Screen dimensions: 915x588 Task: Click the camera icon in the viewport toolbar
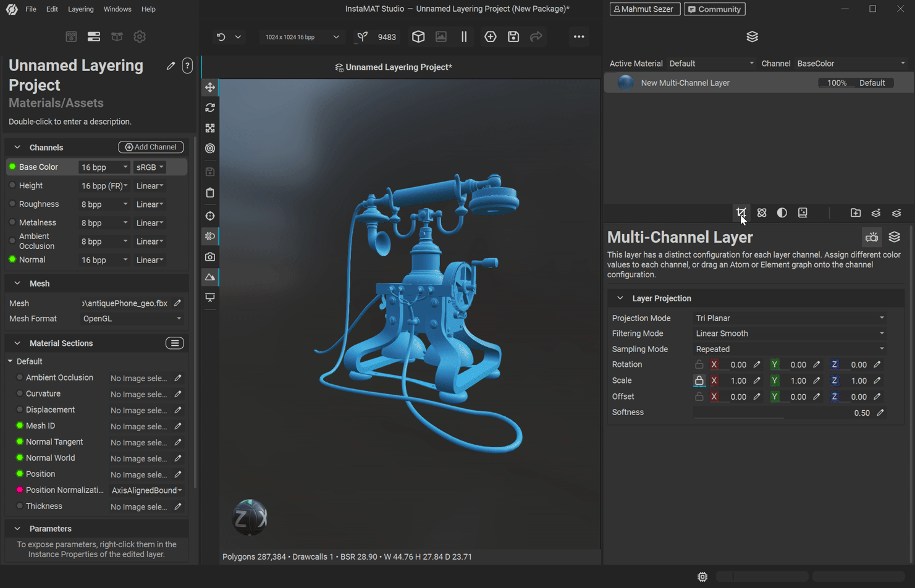210,257
